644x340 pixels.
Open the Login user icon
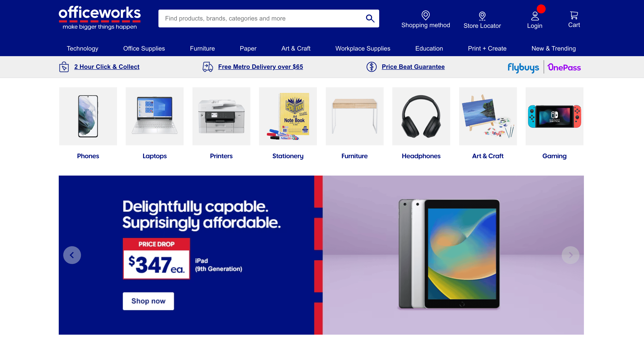[535, 16]
